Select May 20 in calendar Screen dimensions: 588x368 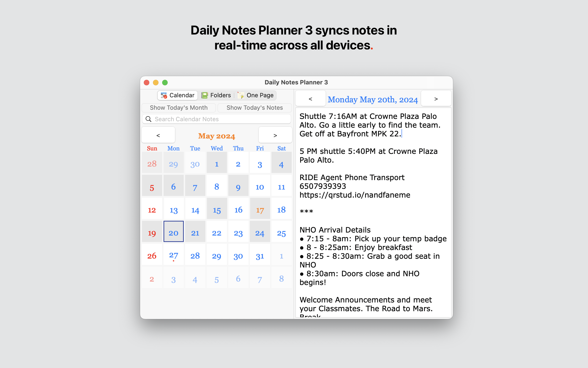tap(173, 231)
